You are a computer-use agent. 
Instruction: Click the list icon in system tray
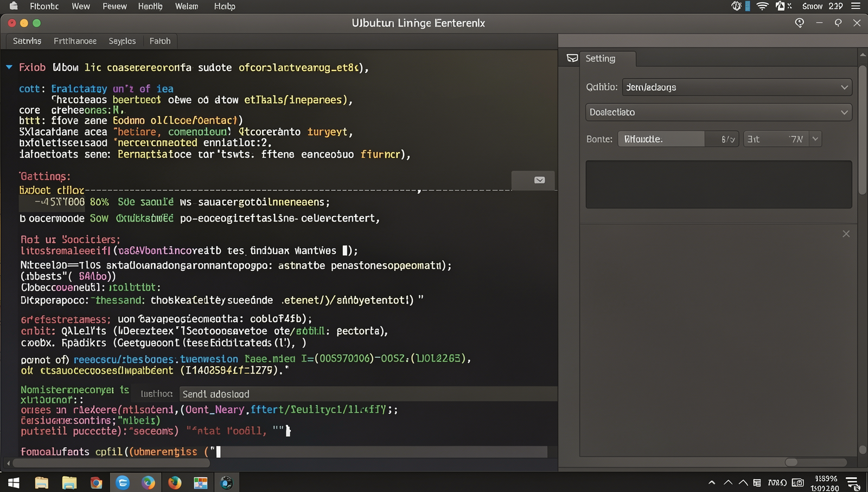point(757,483)
